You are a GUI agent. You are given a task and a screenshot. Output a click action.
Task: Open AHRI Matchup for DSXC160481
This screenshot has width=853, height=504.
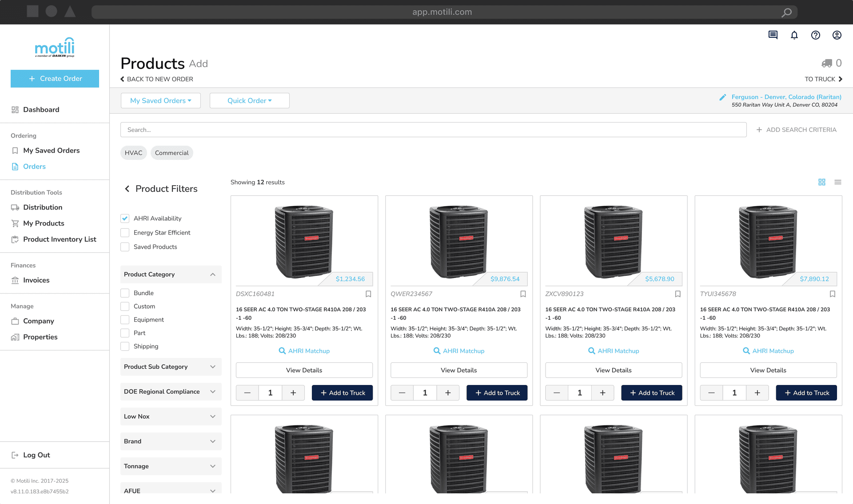pyautogui.click(x=304, y=351)
